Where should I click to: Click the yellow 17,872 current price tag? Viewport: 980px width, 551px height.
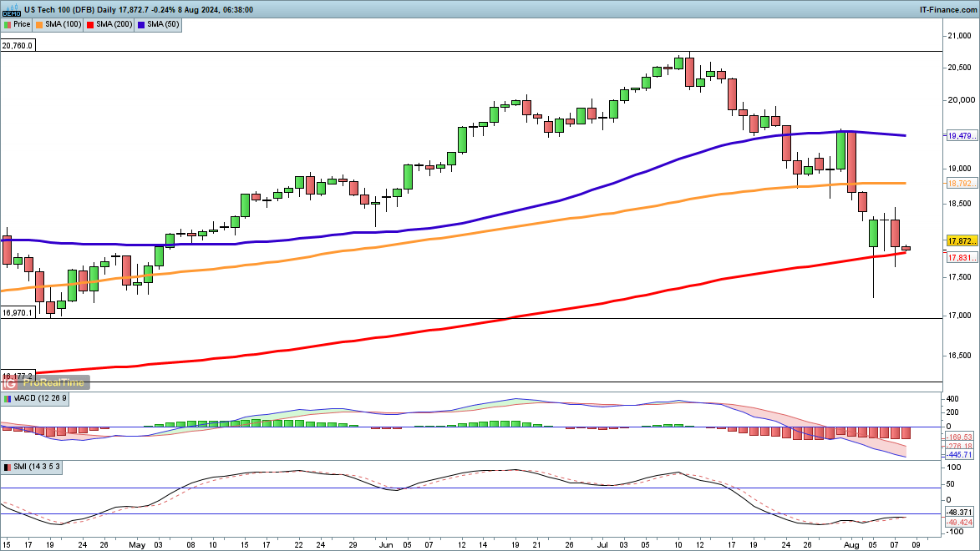coord(962,240)
